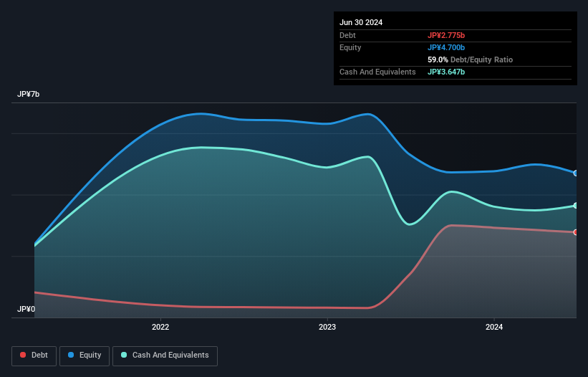This screenshot has height=377, width=588.
Task: Click the JP¥0 y-axis label
Action: (26, 309)
